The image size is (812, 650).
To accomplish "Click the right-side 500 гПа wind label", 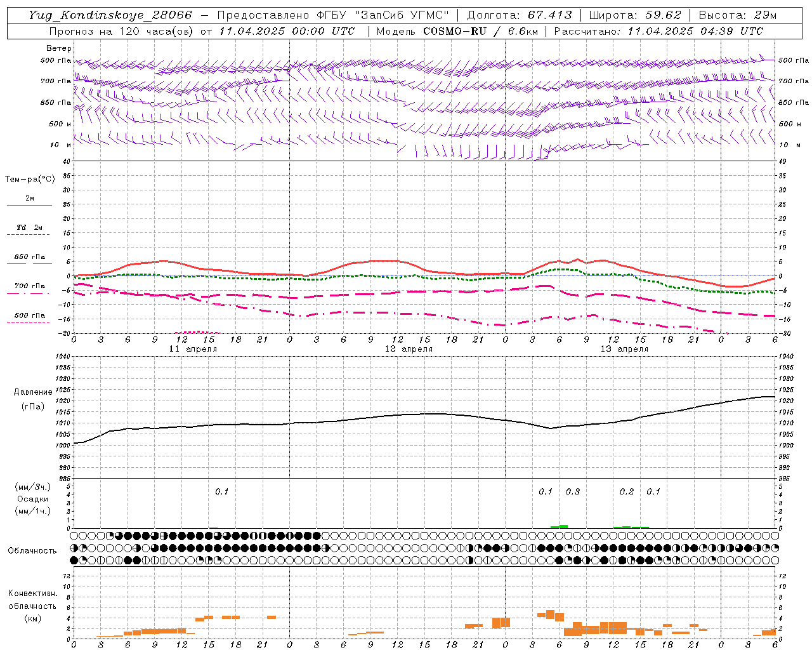I will coord(794,60).
